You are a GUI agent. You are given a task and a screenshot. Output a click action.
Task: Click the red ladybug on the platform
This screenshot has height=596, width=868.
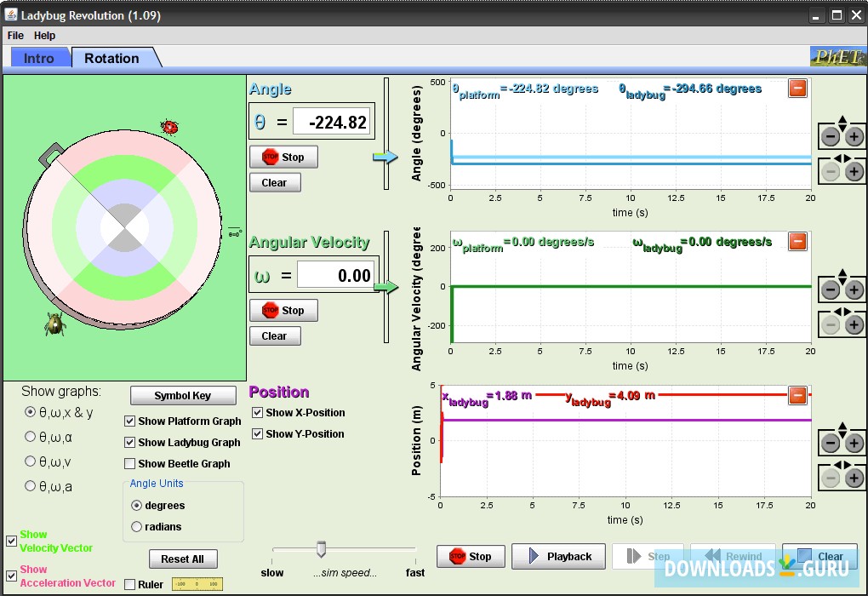[x=169, y=128]
